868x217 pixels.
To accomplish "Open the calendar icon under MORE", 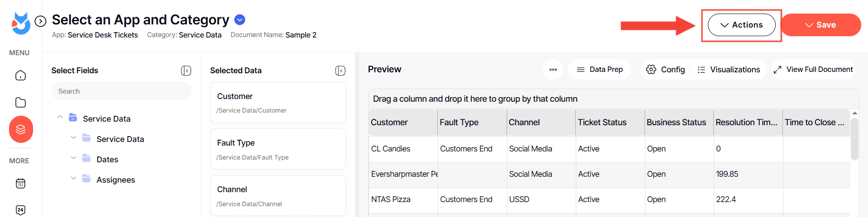I will (21, 184).
